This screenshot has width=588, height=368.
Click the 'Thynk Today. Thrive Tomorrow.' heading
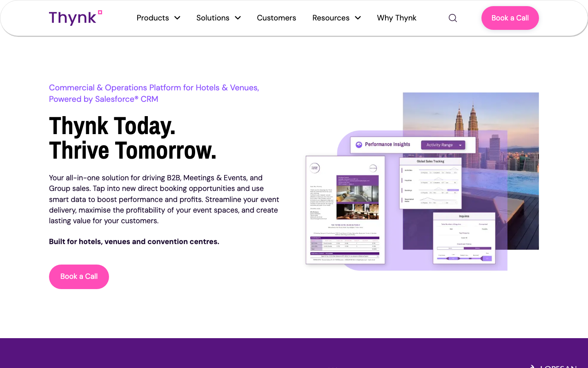(133, 138)
